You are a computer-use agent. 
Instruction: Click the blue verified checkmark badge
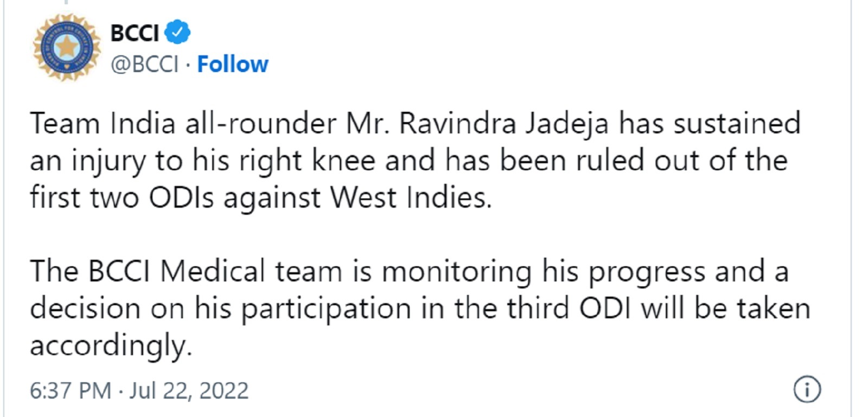point(177,32)
